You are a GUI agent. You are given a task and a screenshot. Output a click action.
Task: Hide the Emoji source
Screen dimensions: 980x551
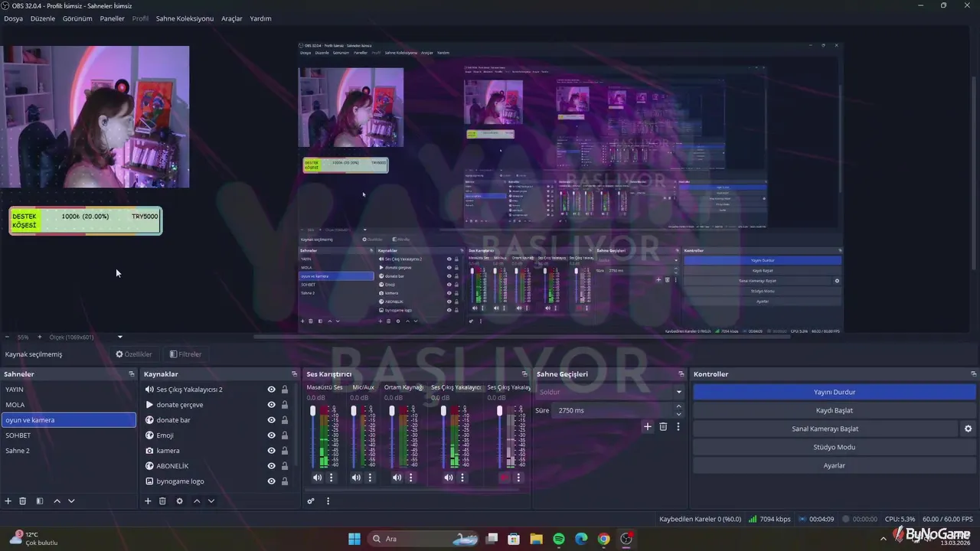271,435
